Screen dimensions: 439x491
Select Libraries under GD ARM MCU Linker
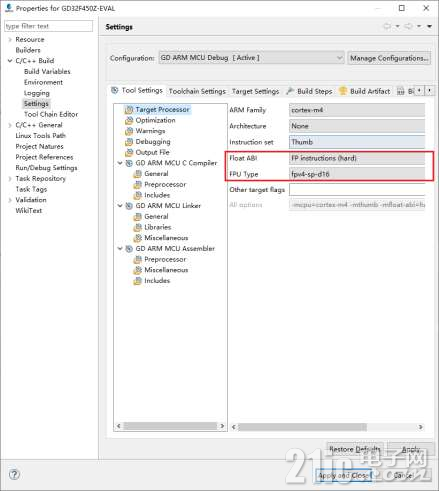coord(157,227)
